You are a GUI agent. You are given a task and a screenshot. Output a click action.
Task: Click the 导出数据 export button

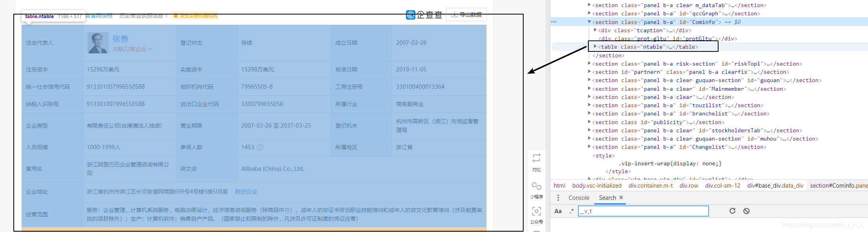coord(466,15)
